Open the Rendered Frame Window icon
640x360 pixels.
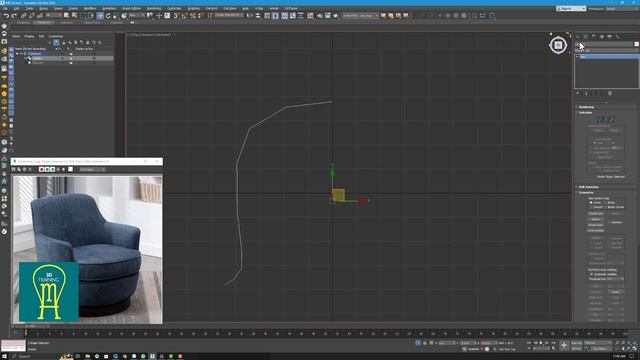click(x=327, y=16)
